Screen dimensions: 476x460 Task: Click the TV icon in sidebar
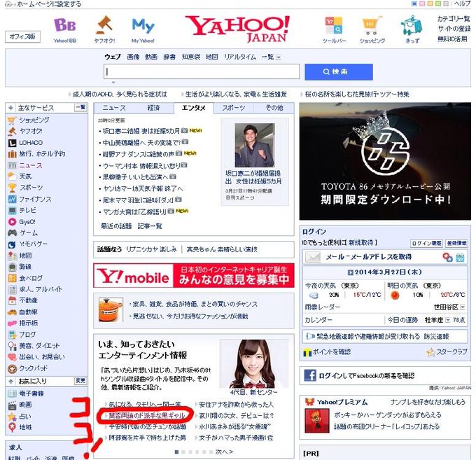[x=12, y=211]
